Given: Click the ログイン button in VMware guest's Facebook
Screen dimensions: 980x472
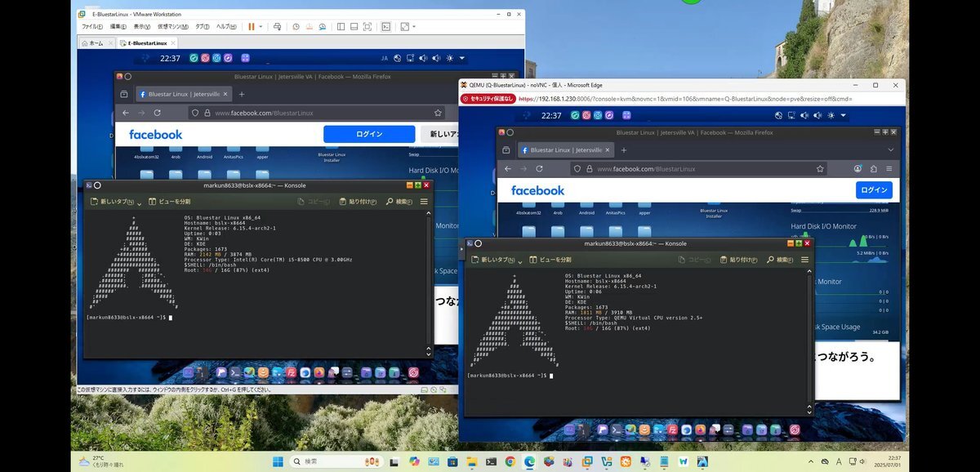Looking at the screenshot, I should pyautogui.click(x=369, y=134).
